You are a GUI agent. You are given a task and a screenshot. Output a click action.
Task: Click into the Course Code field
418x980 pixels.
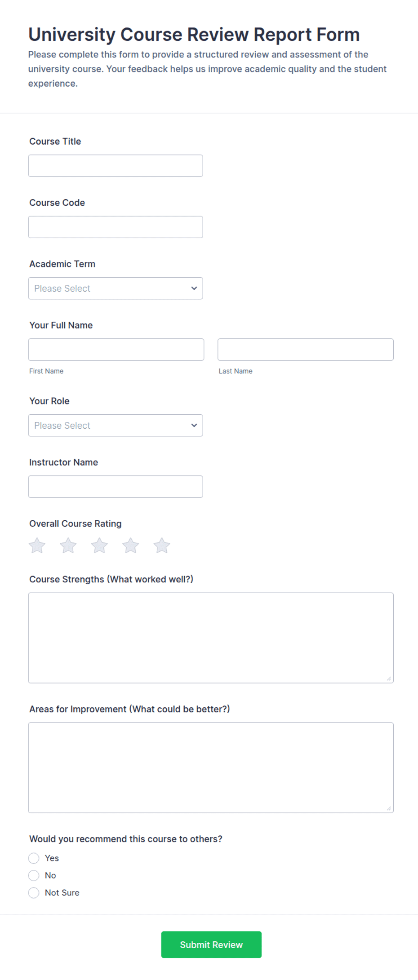tap(116, 227)
